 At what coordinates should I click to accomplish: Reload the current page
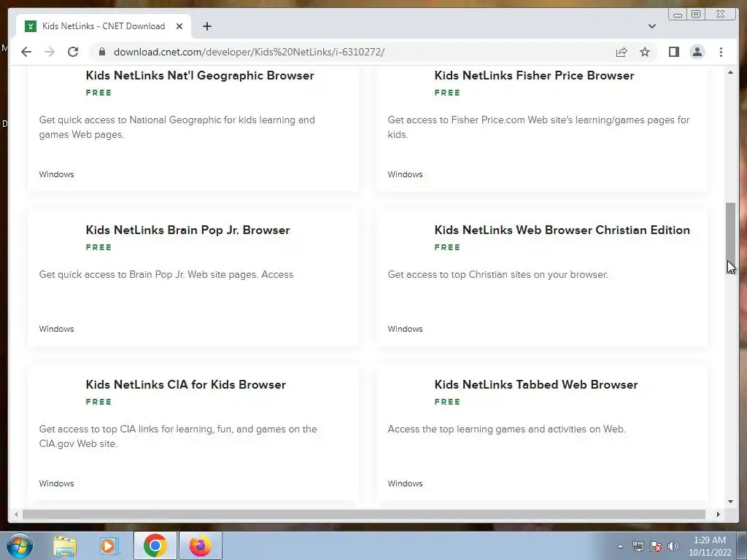(x=73, y=52)
